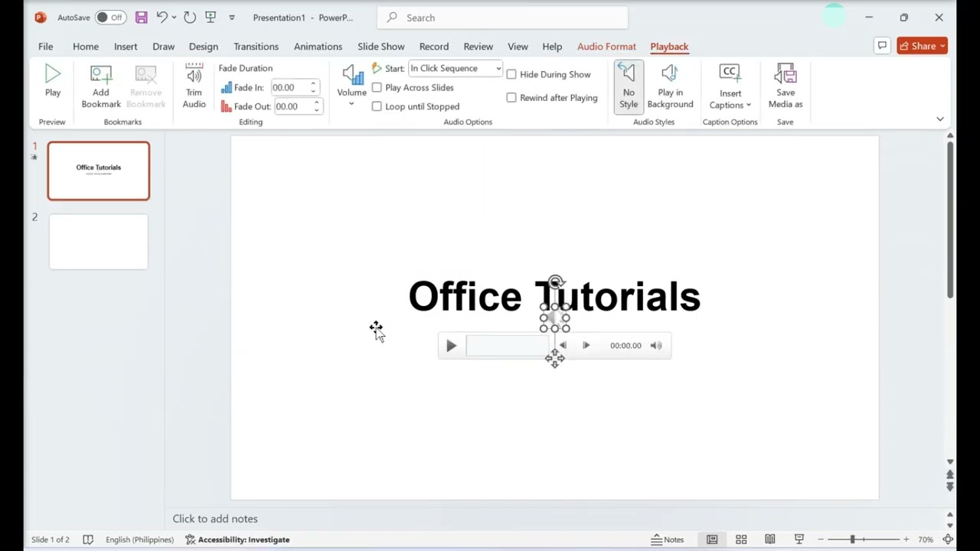This screenshot has width=980, height=551.
Task: Open the Undo history dropdown arrow
Action: [175, 17]
